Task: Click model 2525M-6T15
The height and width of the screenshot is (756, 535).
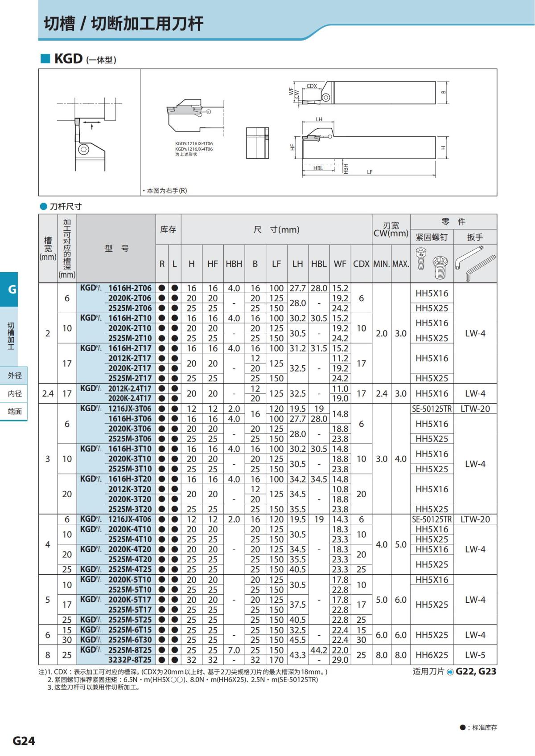Action: click(130, 630)
